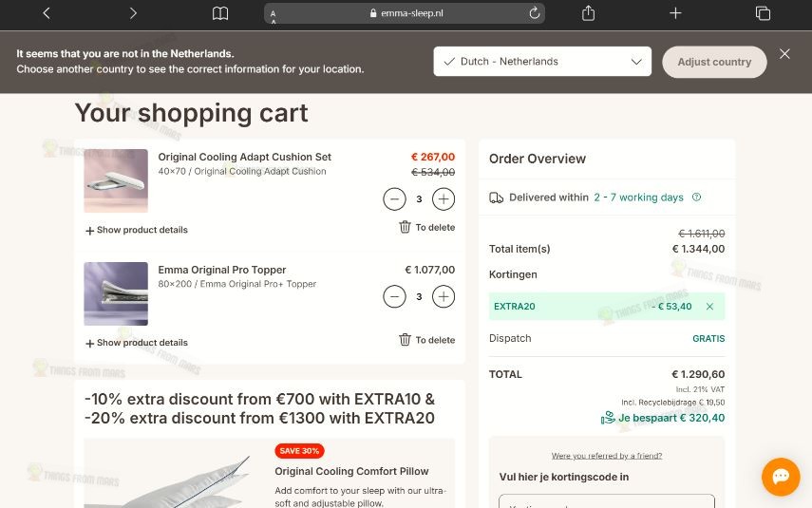812x508 pixels.
Task: Click the Original Cooling Adapt Cushion Set title
Action: click(x=244, y=157)
